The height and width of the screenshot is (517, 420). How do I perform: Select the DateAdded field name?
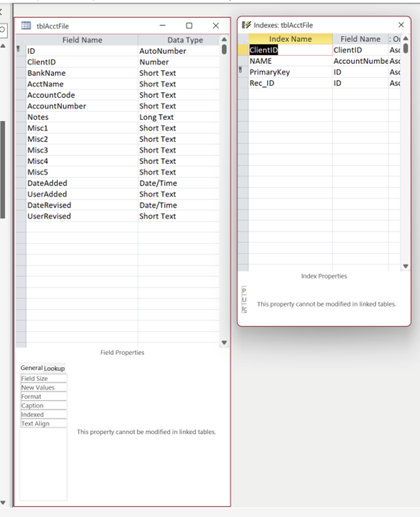[x=82, y=183]
